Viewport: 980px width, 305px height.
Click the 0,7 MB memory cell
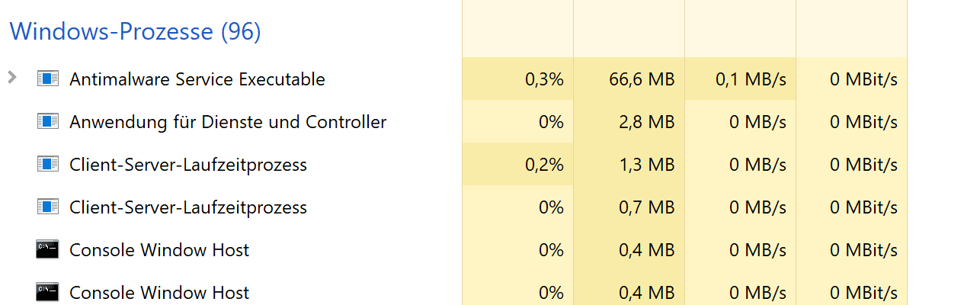648,207
